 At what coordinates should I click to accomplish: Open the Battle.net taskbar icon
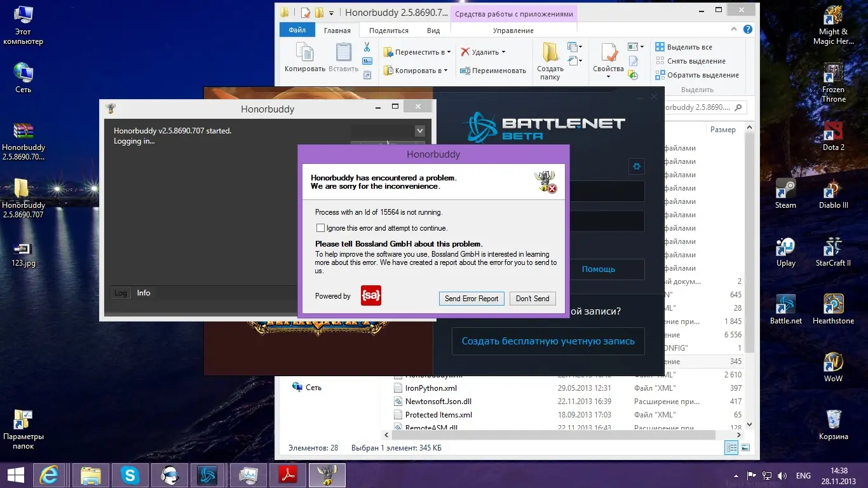point(208,475)
